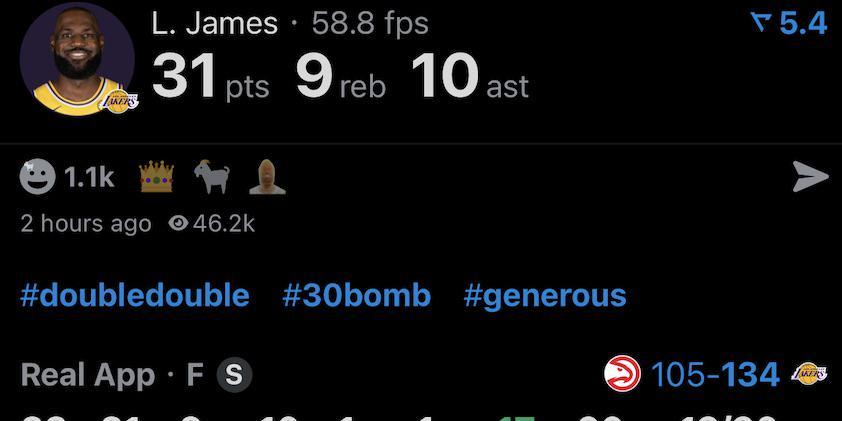Open the #doubledouble hashtag

tap(135, 296)
